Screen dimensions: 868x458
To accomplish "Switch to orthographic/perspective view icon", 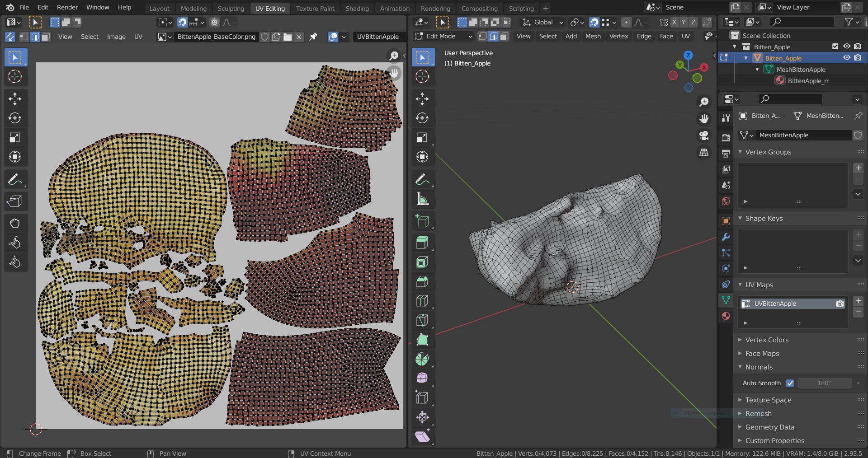I will click(704, 153).
